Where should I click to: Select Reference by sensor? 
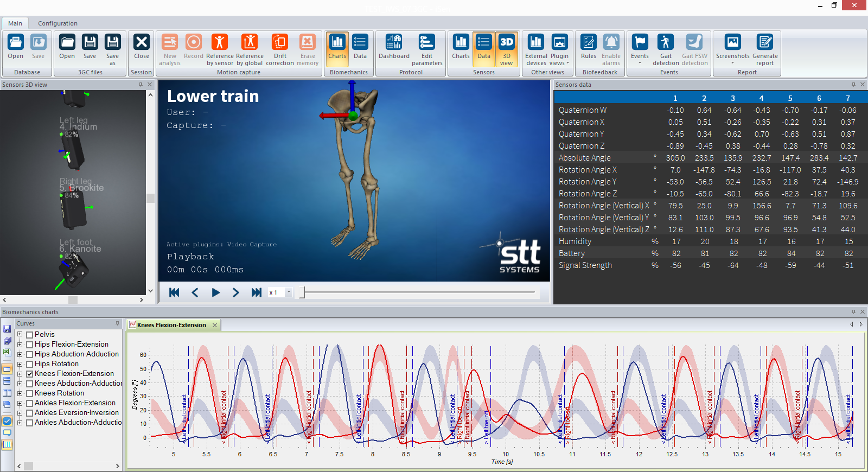(x=220, y=49)
